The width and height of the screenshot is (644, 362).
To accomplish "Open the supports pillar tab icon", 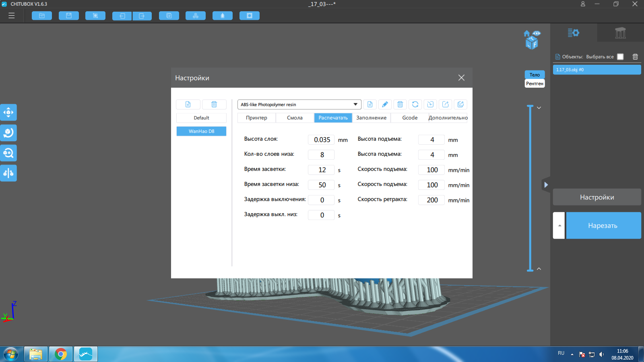I will [x=620, y=33].
